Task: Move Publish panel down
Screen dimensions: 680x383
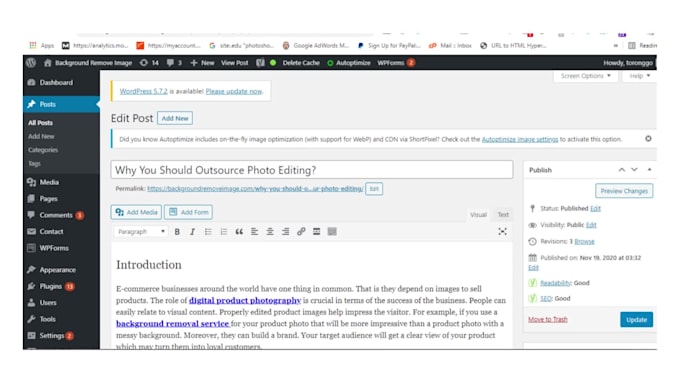Action: coord(634,170)
